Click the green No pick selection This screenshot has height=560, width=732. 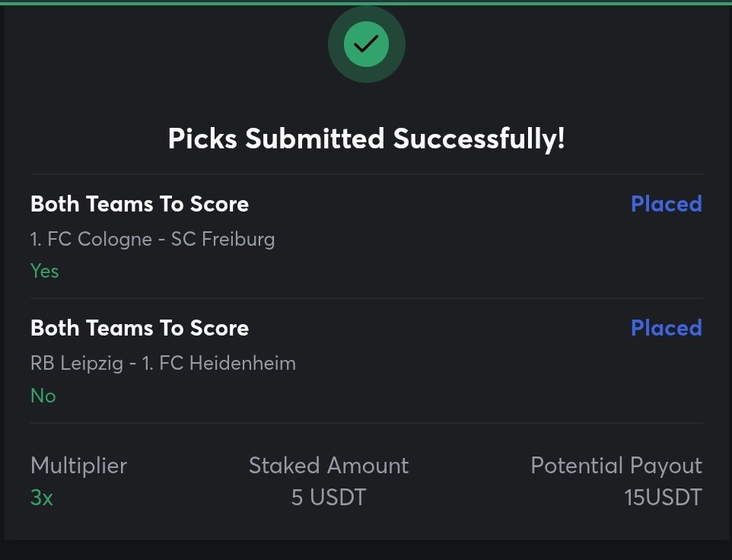(x=43, y=396)
